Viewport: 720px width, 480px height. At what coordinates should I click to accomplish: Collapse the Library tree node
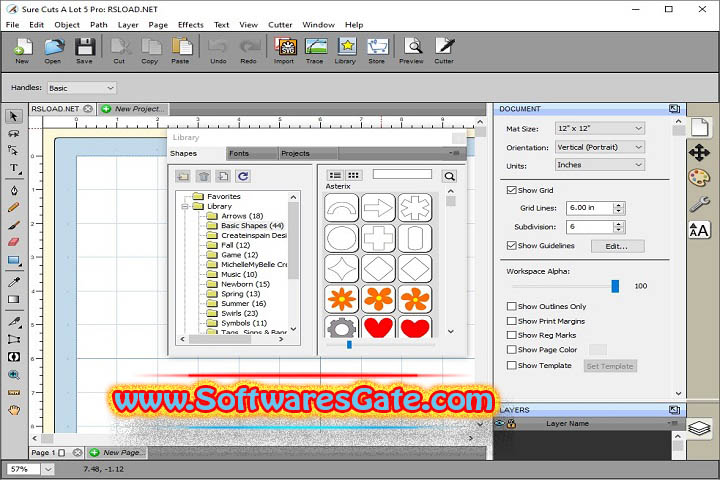click(x=185, y=207)
